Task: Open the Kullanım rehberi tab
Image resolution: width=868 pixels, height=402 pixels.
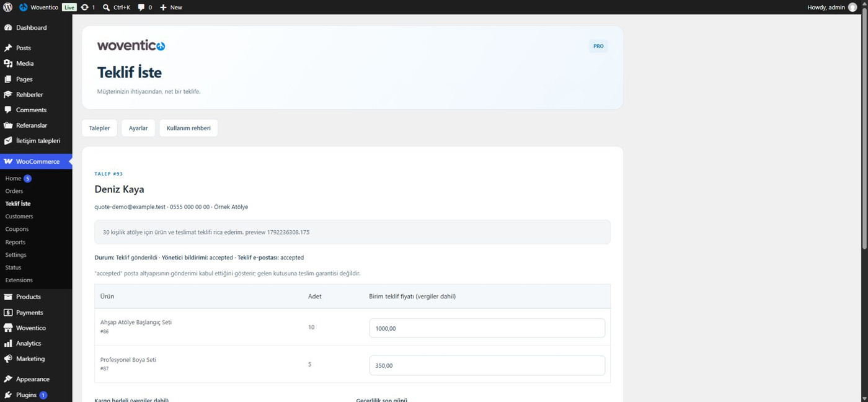Action: [x=188, y=128]
